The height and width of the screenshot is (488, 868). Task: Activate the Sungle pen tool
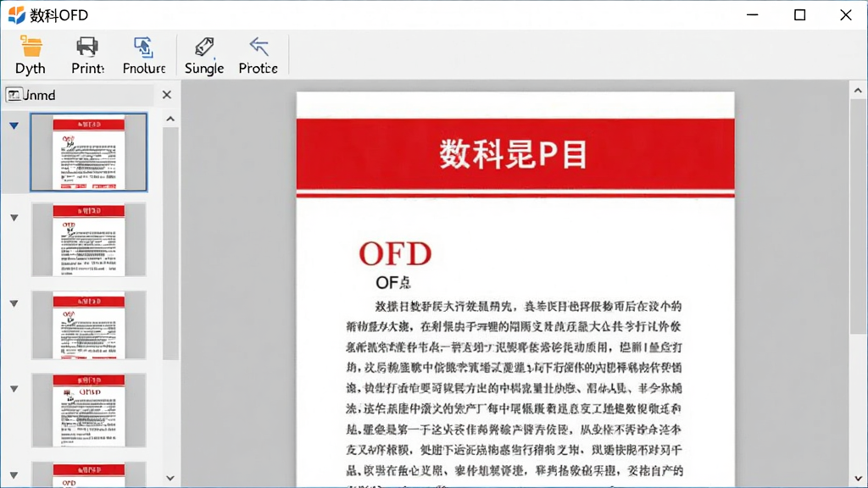tap(204, 47)
